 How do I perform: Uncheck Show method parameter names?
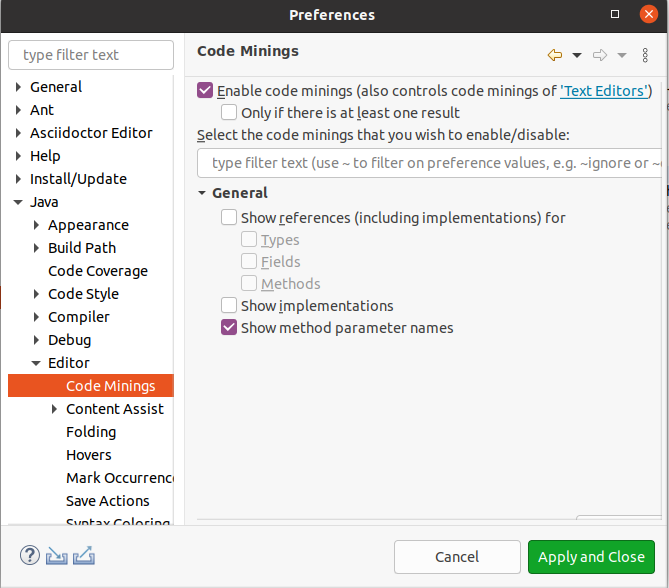tap(229, 327)
